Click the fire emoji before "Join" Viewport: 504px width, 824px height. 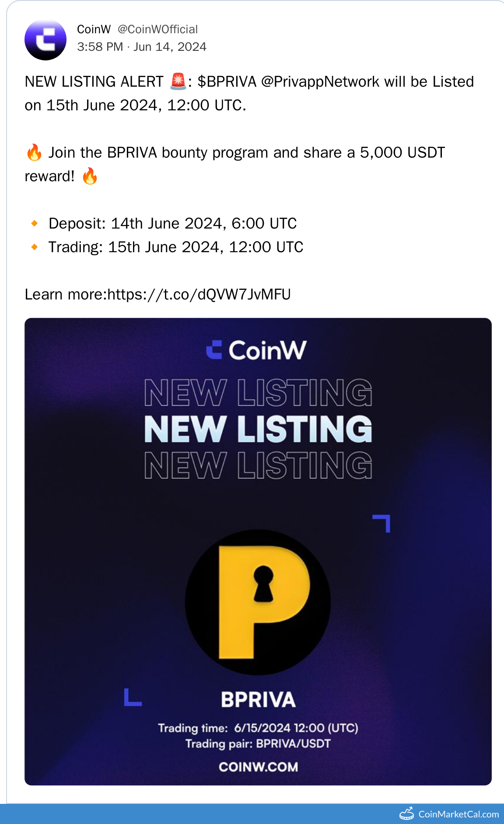tap(34, 153)
